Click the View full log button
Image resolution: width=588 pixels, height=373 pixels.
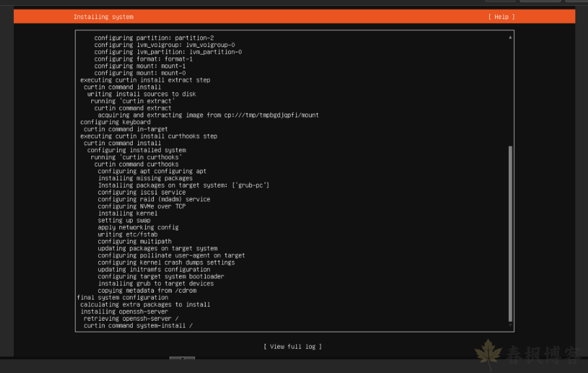coord(292,346)
